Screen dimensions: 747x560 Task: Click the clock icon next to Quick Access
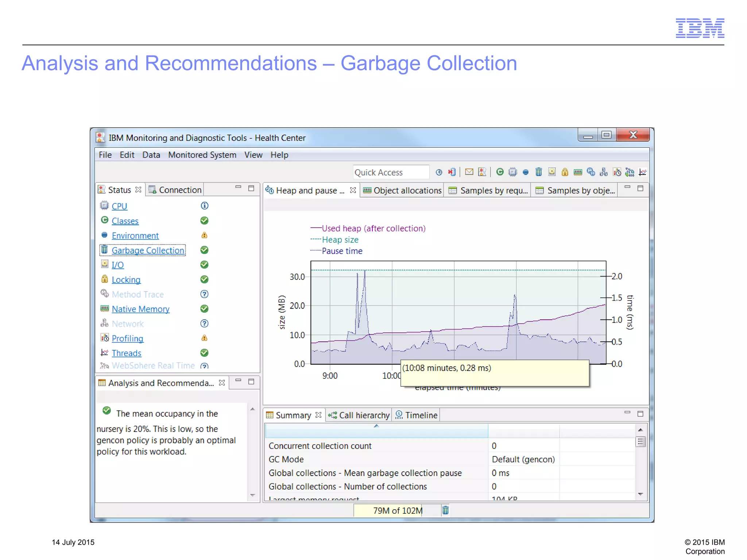click(x=439, y=172)
